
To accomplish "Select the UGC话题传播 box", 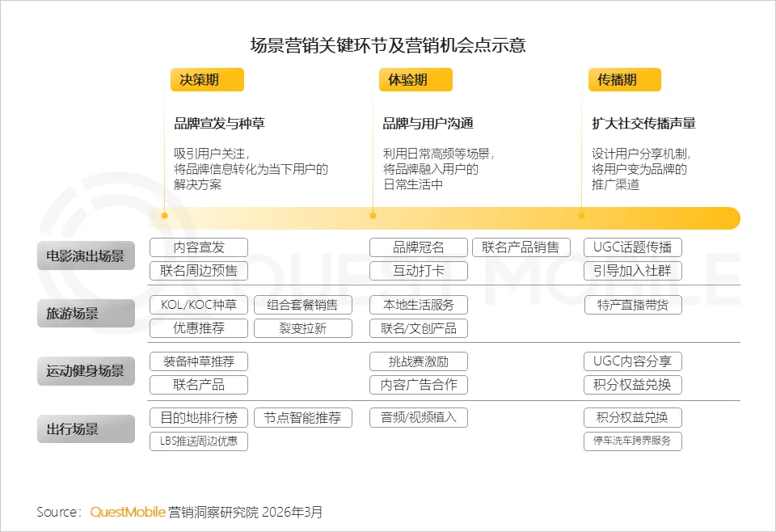I will tap(632, 247).
